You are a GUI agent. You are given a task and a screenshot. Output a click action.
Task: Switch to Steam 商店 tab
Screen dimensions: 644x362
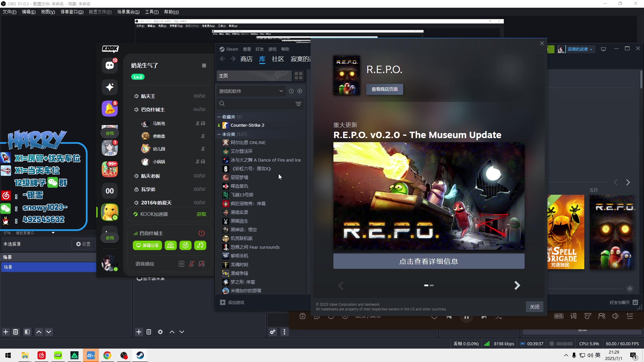[x=247, y=59]
